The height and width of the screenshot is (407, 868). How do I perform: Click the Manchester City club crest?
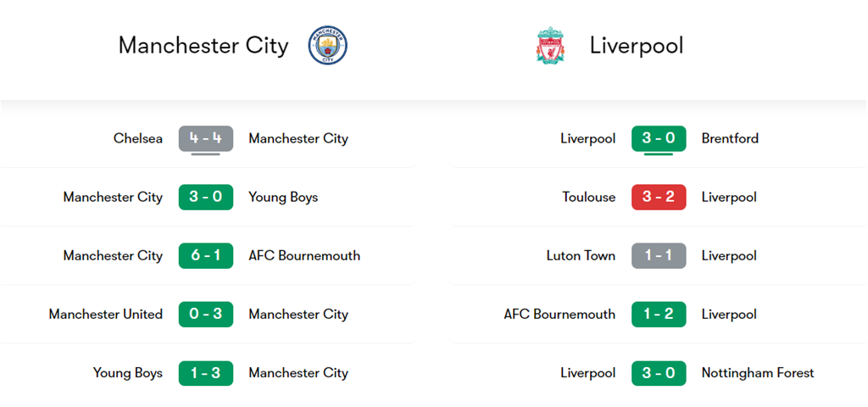point(326,45)
